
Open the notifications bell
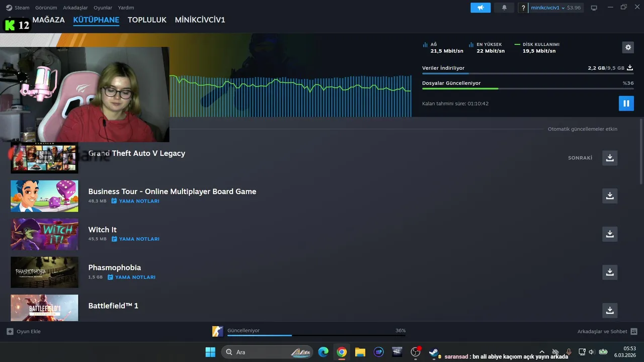(504, 8)
